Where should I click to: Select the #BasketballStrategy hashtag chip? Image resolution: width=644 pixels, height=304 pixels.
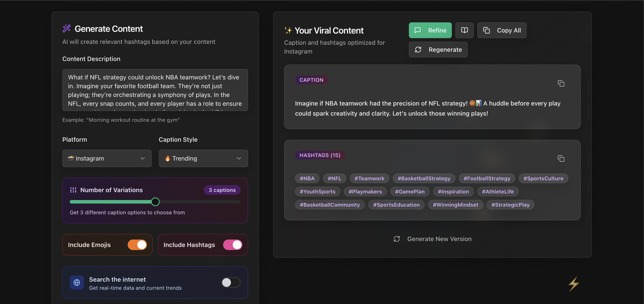click(x=424, y=179)
